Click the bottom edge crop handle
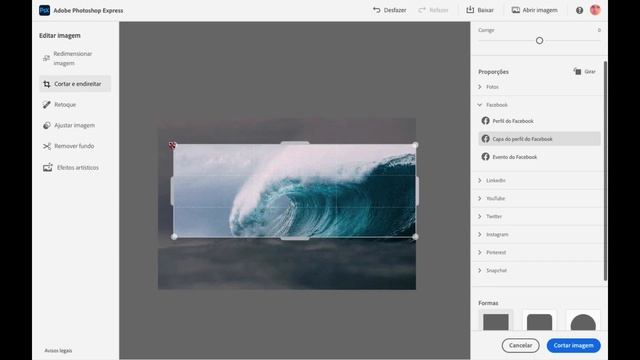The height and width of the screenshot is (360, 640). coord(295,238)
